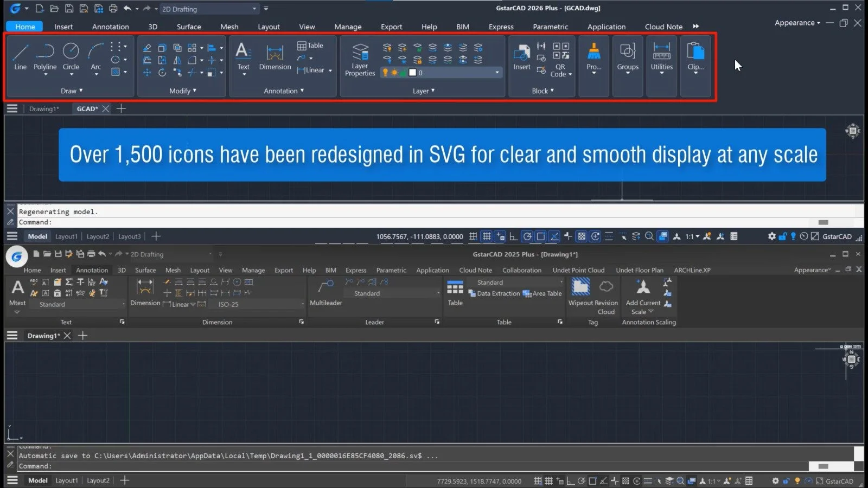Click the GstarCAD 2025 round logo button

17,256
